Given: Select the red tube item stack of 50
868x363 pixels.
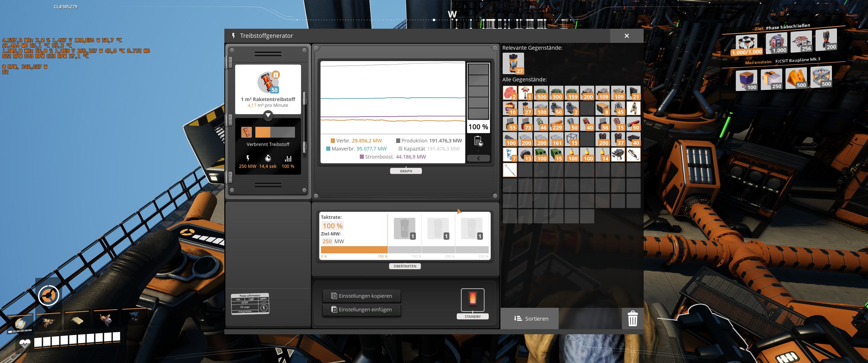Looking at the screenshot, I should (x=634, y=124).
